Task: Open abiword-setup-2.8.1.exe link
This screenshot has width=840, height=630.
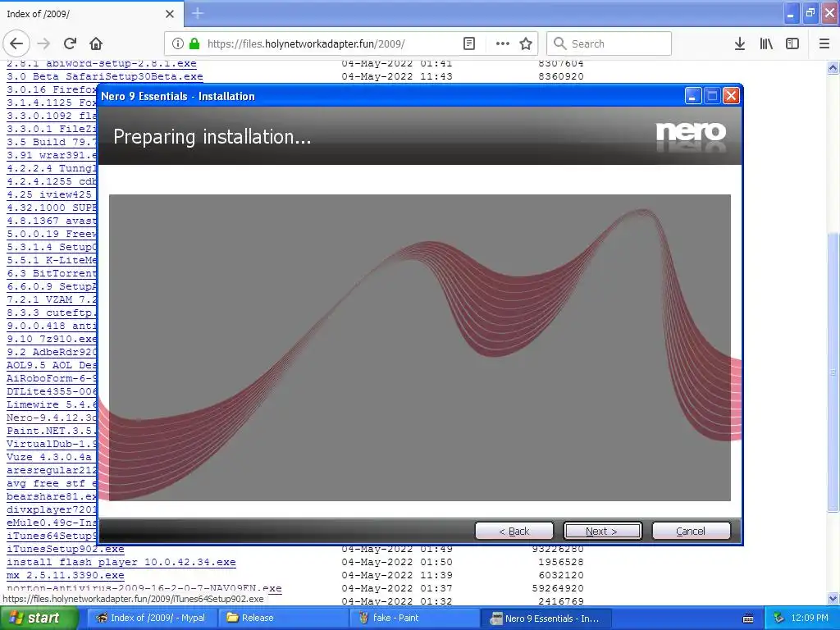Action: coord(102,63)
